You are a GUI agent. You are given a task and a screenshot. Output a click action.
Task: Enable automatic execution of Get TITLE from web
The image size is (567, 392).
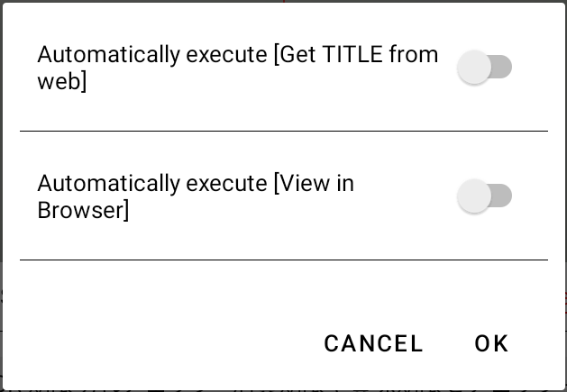pyautogui.click(x=484, y=68)
